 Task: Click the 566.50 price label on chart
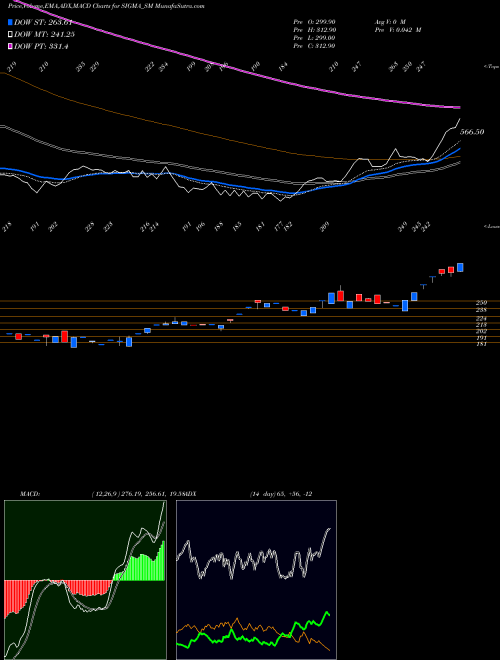472,132
